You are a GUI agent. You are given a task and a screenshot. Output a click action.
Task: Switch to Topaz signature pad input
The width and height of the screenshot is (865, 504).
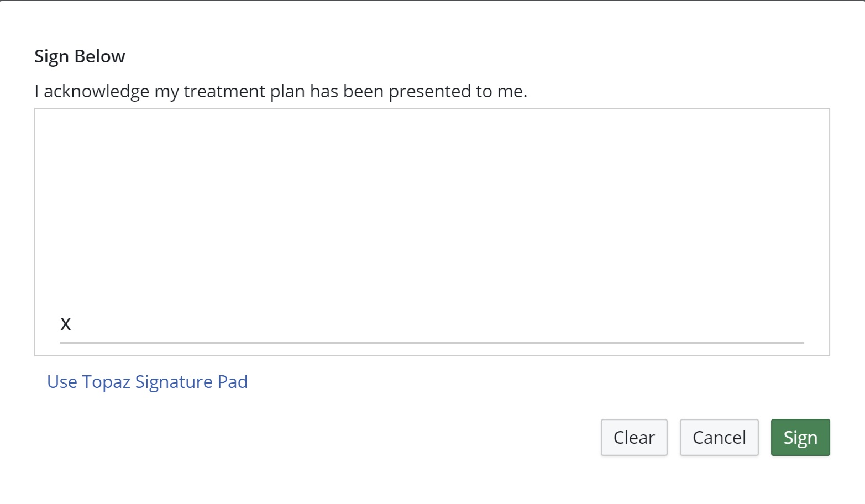click(147, 382)
